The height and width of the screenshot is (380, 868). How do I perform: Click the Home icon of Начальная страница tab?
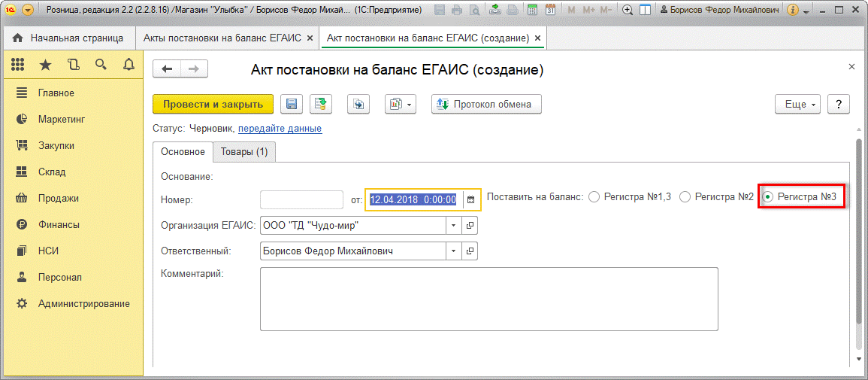18,38
